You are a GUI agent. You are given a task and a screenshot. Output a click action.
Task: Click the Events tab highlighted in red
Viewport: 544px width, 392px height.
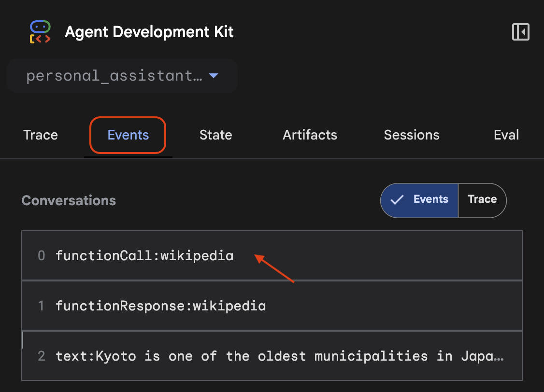[x=128, y=135]
